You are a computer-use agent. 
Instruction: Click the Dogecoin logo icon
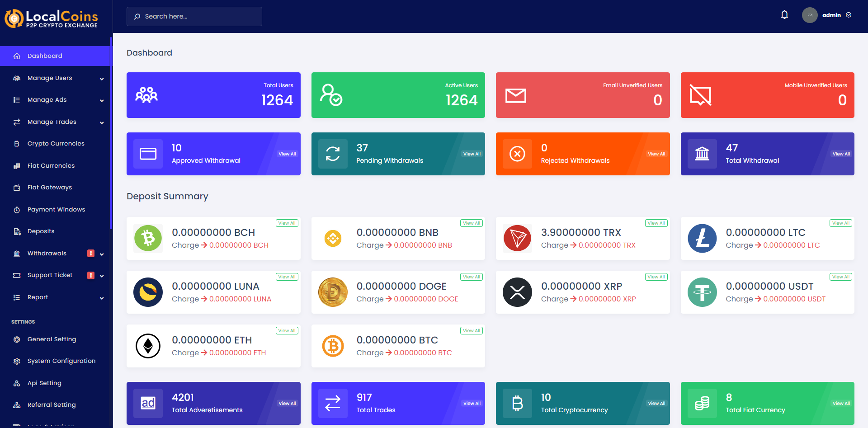tap(333, 292)
